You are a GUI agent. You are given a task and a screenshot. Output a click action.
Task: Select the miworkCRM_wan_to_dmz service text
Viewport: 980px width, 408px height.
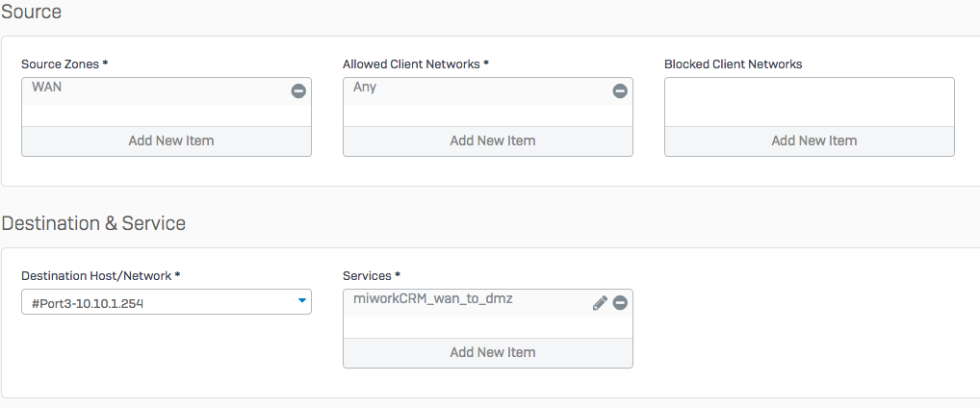(x=433, y=298)
